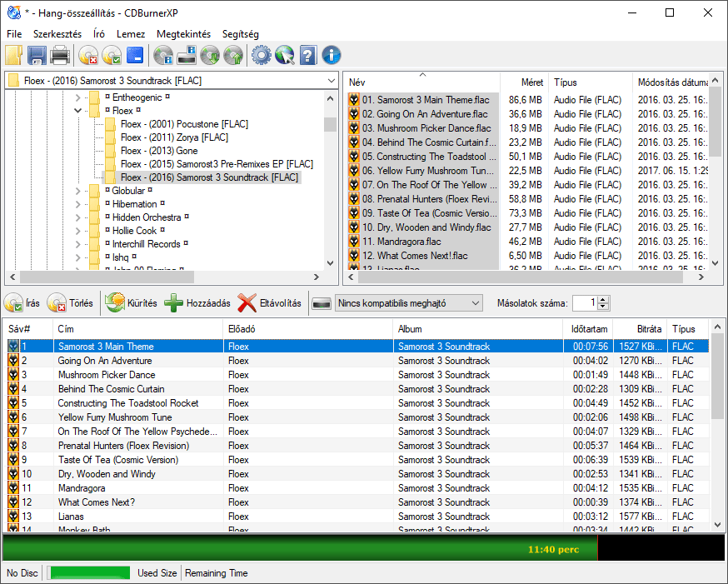The height and width of the screenshot is (584, 728).
Task: Click the copies count input field
Action: (586, 303)
